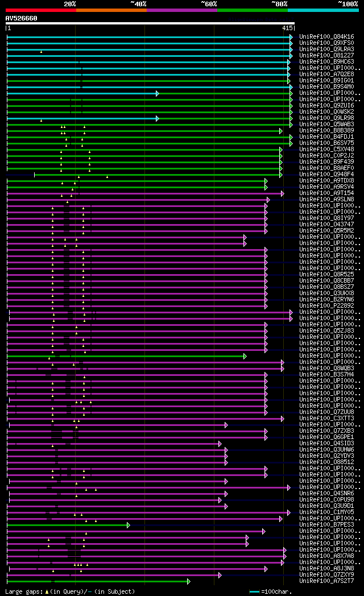The width and height of the screenshot is (364, 596).
Task: Click the UniRef100_A7S2T7 label
Action: 326,581
